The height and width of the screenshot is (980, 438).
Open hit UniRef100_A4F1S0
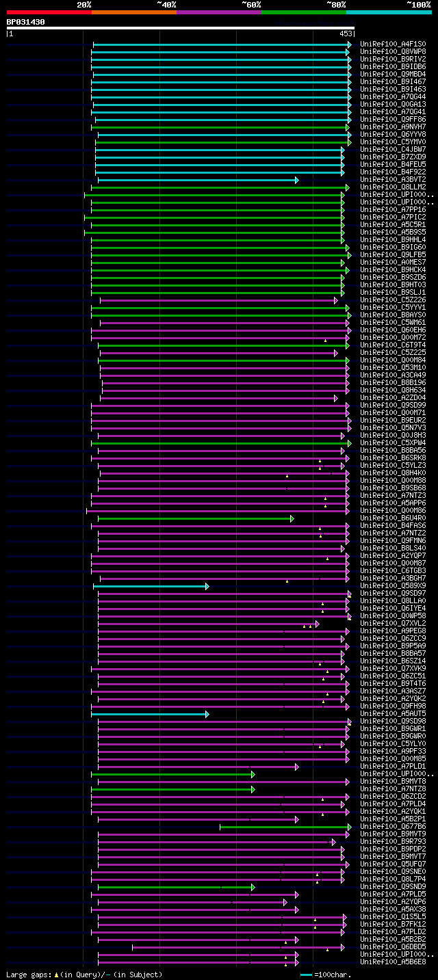pos(393,44)
